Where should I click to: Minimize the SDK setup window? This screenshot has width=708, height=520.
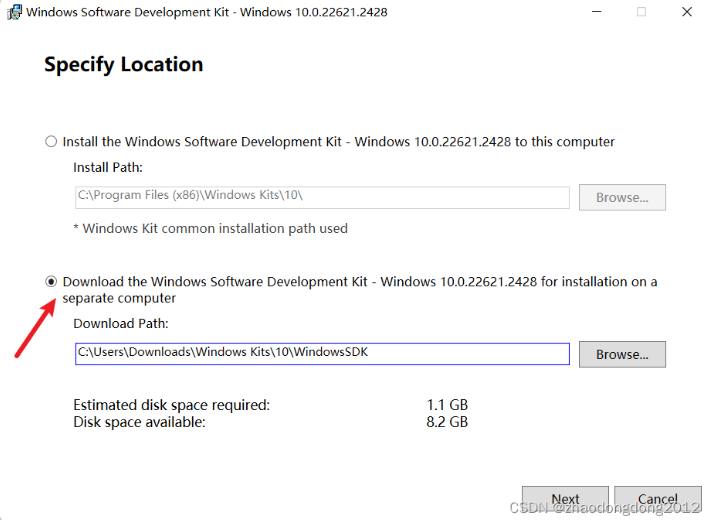point(597,12)
